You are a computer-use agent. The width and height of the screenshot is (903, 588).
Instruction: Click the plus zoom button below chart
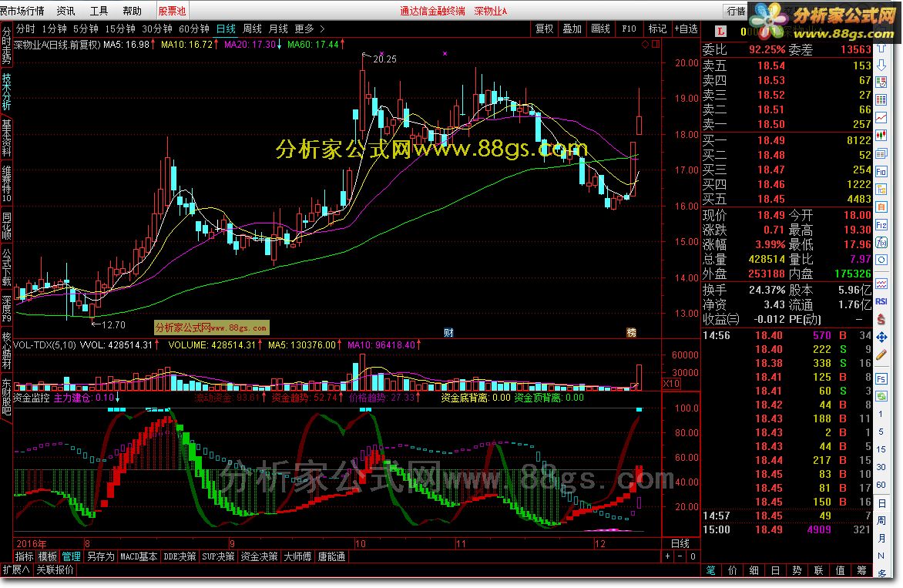pos(667,557)
